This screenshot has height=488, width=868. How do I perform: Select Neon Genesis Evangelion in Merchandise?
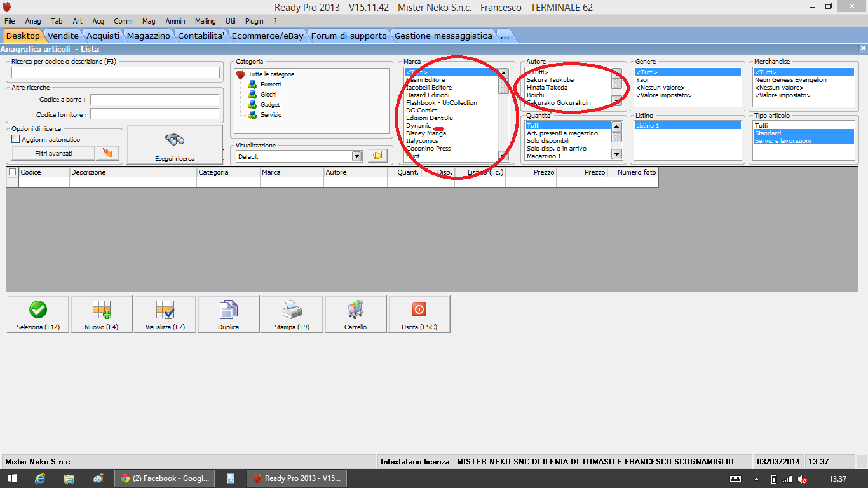click(x=790, y=80)
